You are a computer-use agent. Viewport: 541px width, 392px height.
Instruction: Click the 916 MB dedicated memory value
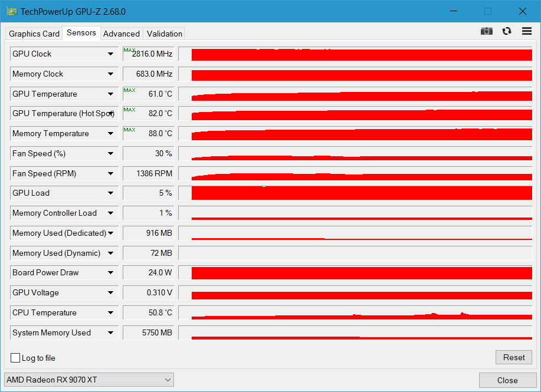click(149, 233)
